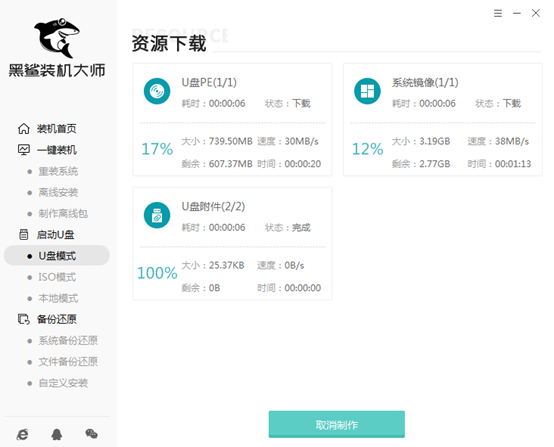Click the U盘PE(1/1) title
The width and height of the screenshot is (554, 447).
point(209,82)
